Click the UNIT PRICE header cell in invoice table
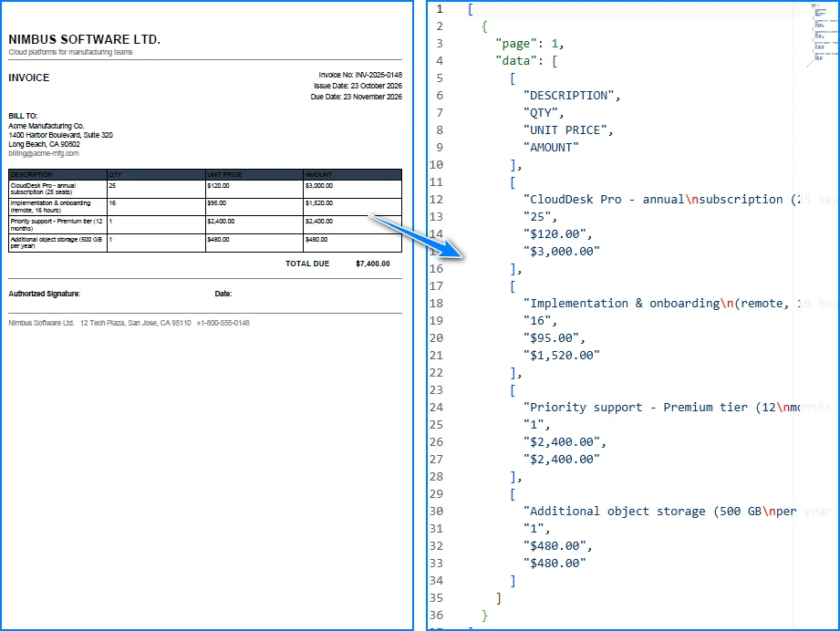840x631 pixels. [x=254, y=175]
